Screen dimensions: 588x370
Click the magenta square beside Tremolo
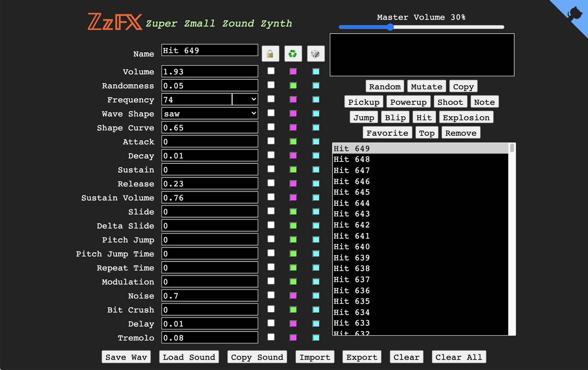pyautogui.click(x=293, y=337)
